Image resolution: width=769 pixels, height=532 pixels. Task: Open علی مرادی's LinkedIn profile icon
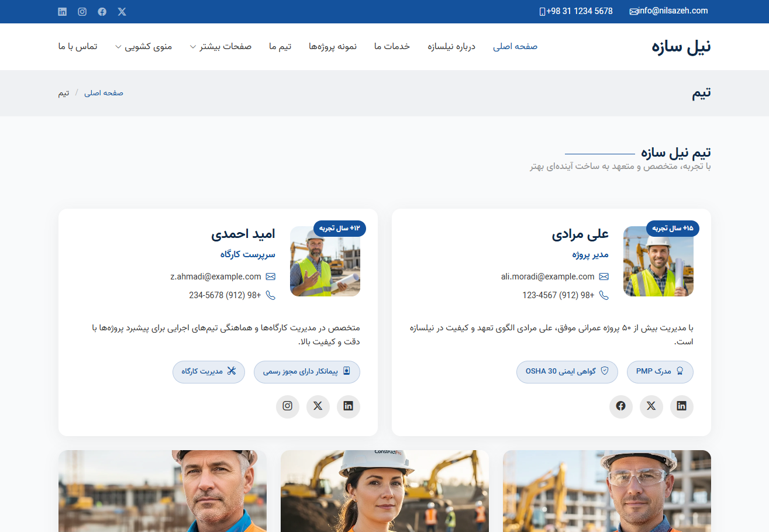(x=681, y=406)
